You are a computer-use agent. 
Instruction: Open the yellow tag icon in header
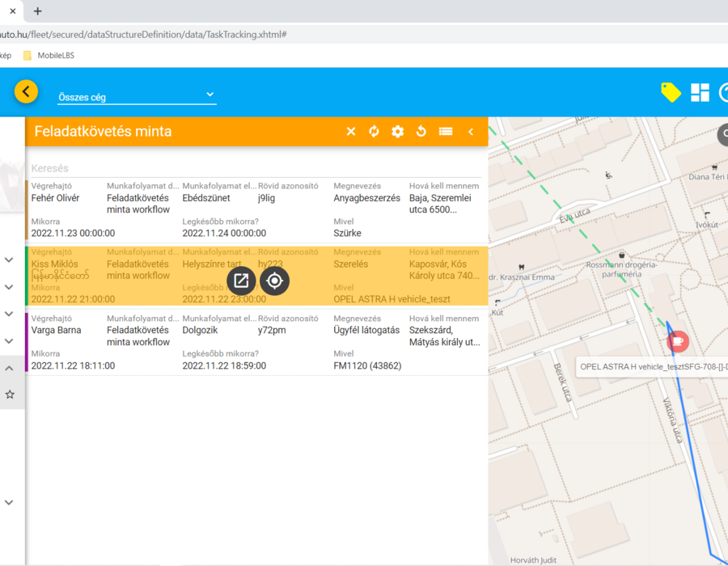point(671,92)
